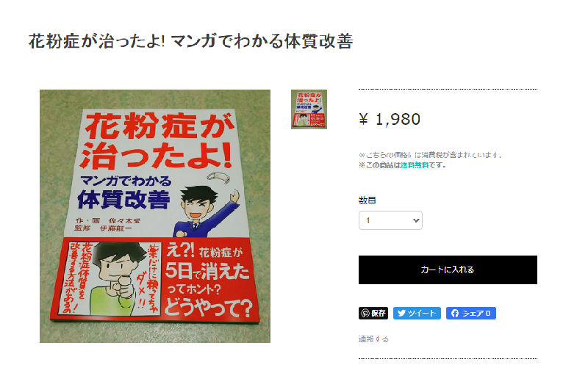Click the 送料無料 link
This screenshot has height=376, width=588.
click(x=415, y=165)
